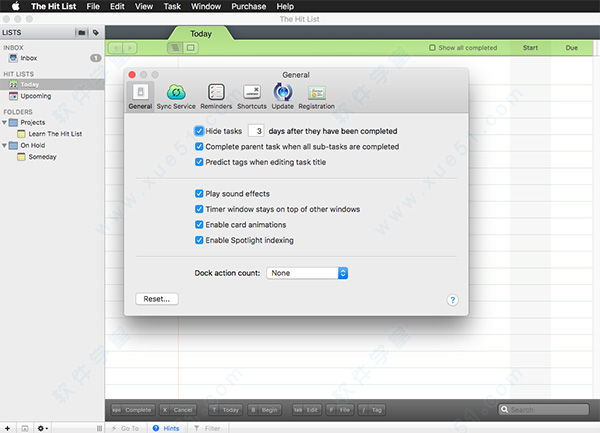
Task: Click the days number field
Action: point(256,131)
